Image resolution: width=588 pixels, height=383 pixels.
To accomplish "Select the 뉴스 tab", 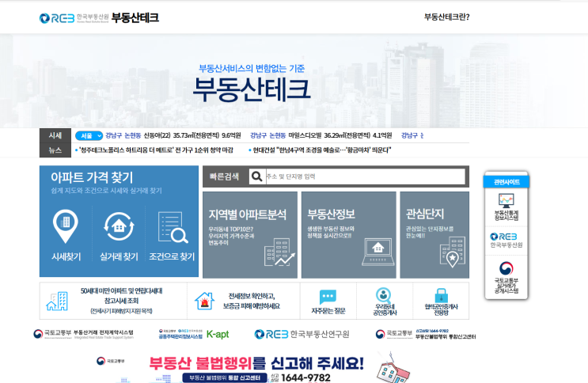I will tap(55, 150).
